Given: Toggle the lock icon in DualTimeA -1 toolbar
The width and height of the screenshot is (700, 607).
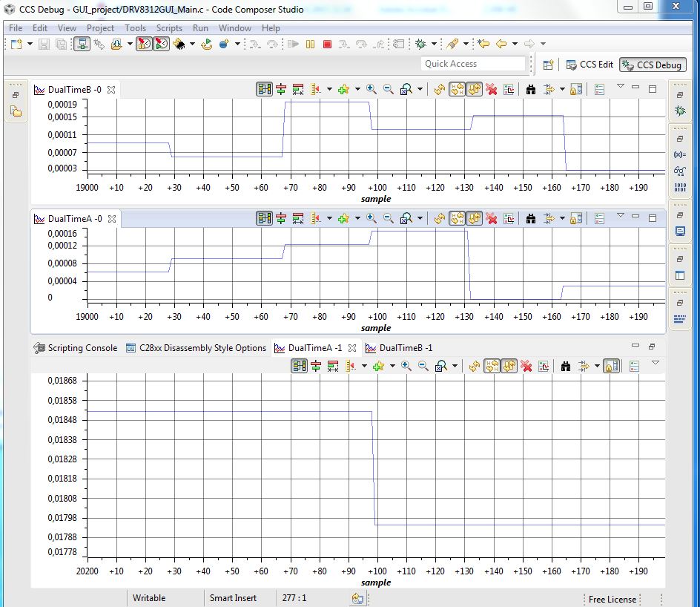Looking at the screenshot, I should [x=611, y=367].
